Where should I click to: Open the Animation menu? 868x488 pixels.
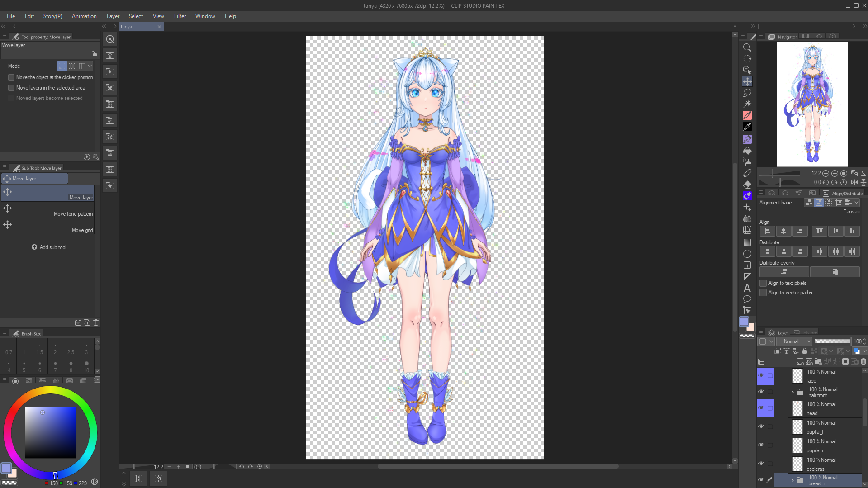coord(84,16)
